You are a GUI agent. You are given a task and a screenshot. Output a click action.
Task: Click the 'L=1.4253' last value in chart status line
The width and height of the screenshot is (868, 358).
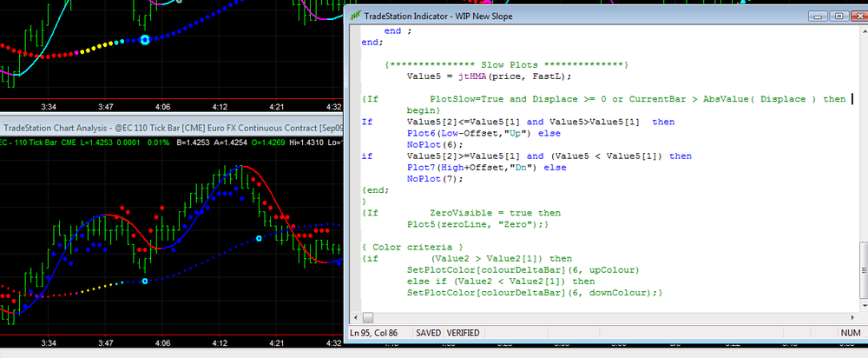(97, 143)
